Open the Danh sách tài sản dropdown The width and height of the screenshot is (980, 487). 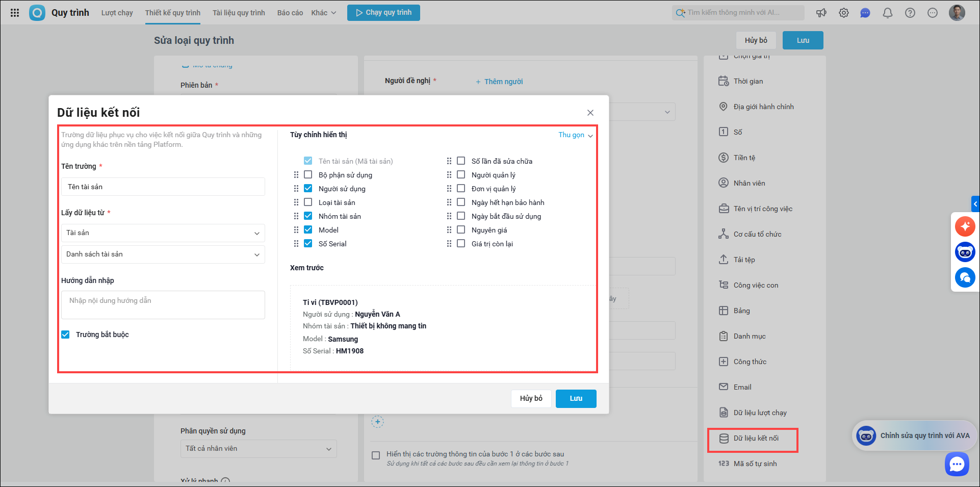click(x=163, y=254)
